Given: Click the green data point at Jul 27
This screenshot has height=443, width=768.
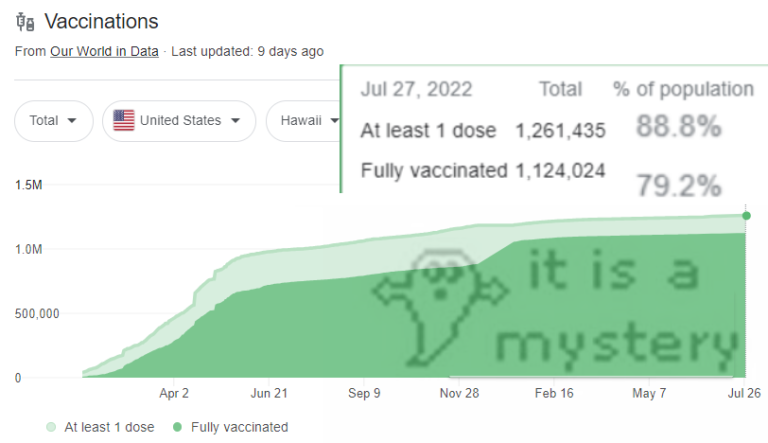Looking at the screenshot, I should click(746, 216).
